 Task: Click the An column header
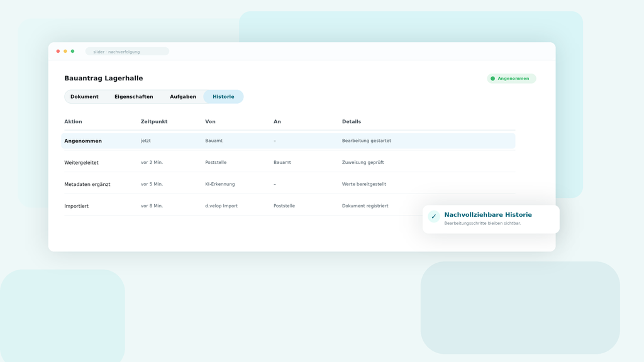(277, 121)
